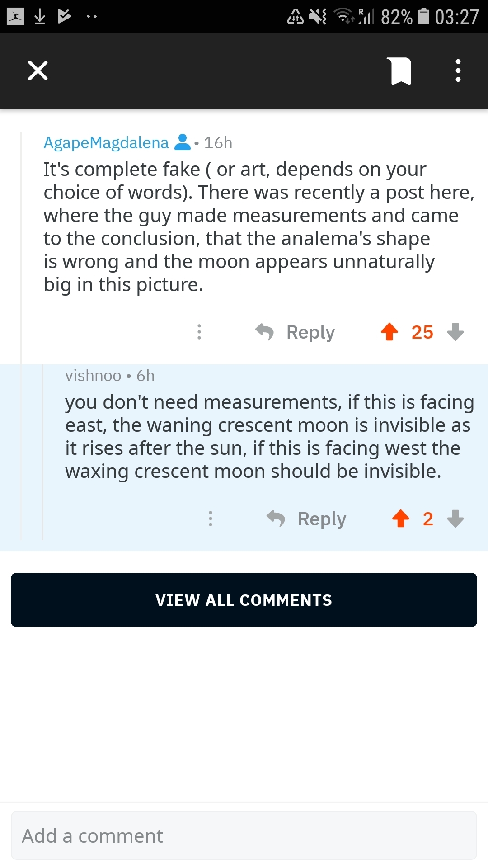Open AgapeMagdalena's profile
The width and height of the screenshot is (488, 868).
[106, 143]
